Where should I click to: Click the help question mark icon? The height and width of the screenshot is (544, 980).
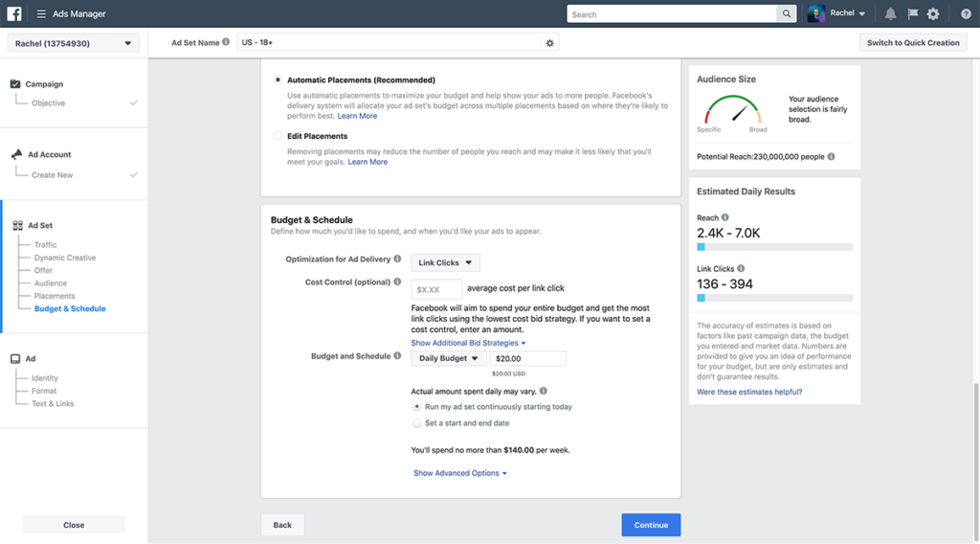966,14
